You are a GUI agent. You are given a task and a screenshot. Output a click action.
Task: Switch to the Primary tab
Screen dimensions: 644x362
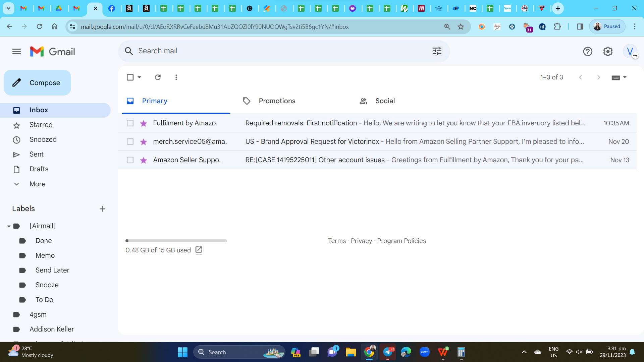(176, 101)
